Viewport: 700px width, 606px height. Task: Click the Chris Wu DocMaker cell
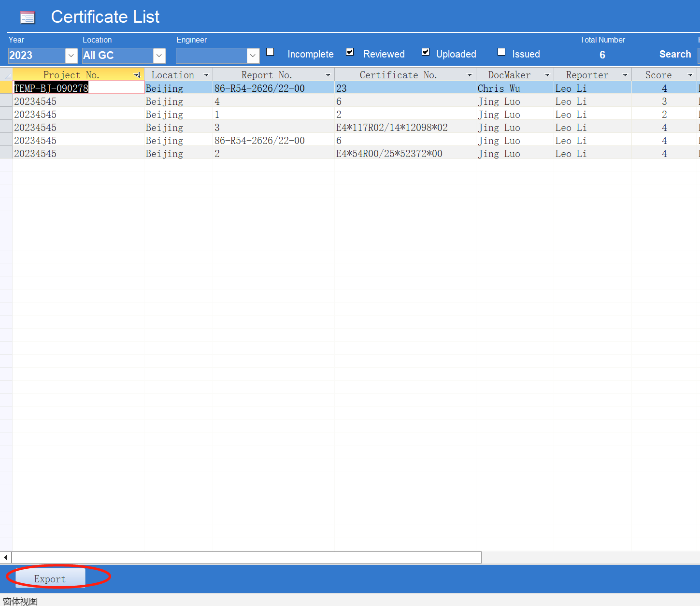click(x=514, y=88)
